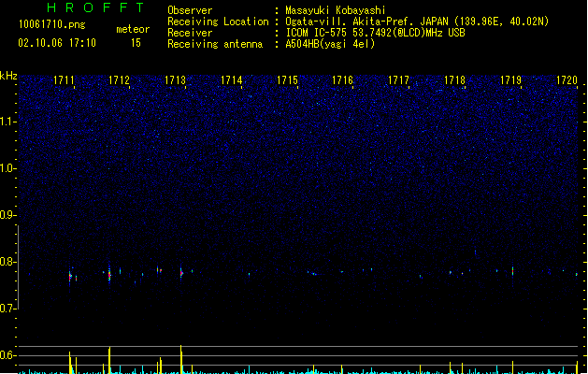
Task: Click the HROFFT title text
Action: (x=96, y=7)
